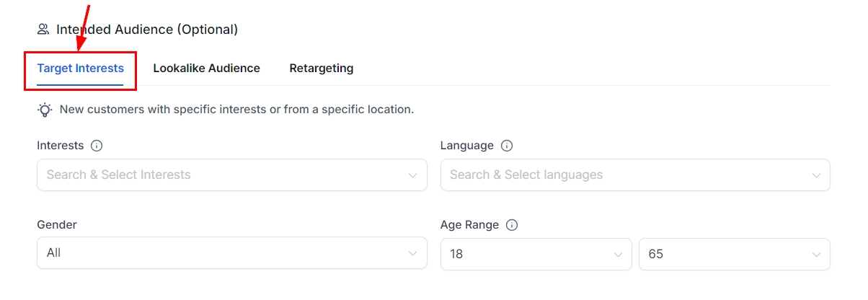
Task: Click the Gender field label
Action: coord(57,225)
